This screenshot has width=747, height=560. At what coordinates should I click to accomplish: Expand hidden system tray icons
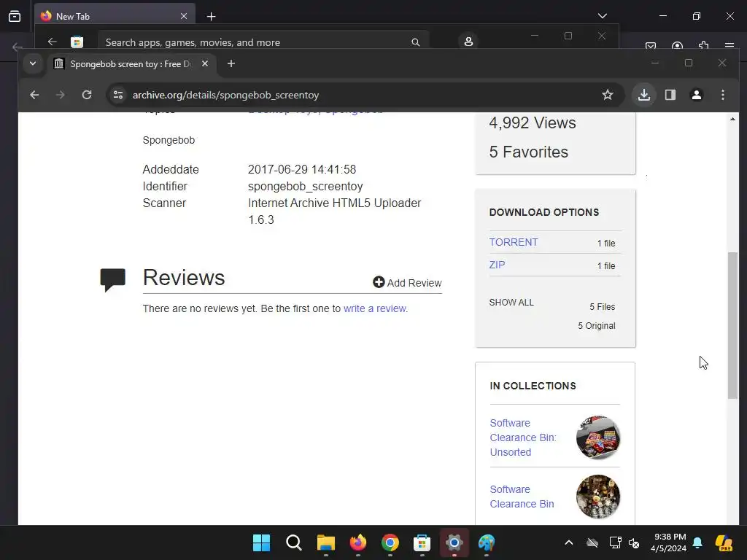(569, 542)
